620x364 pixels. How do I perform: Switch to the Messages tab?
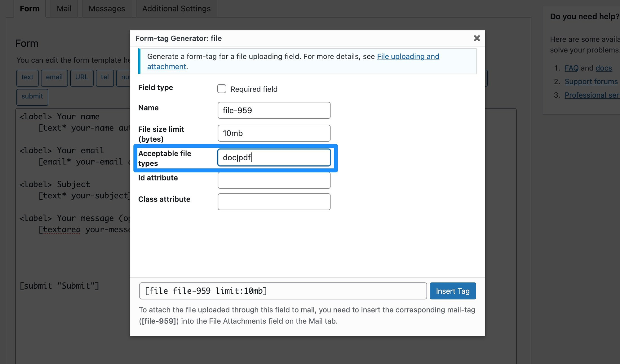tap(107, 8)
